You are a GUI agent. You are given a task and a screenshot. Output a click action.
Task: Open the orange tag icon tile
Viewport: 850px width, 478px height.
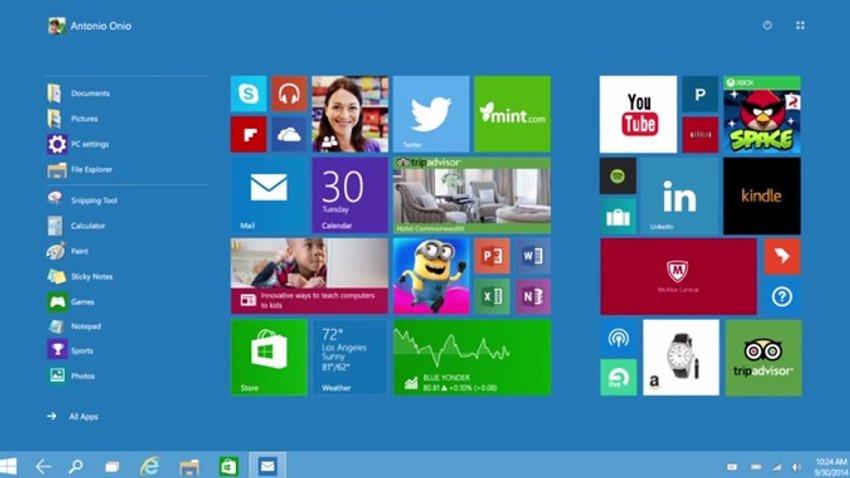point(782,256)
